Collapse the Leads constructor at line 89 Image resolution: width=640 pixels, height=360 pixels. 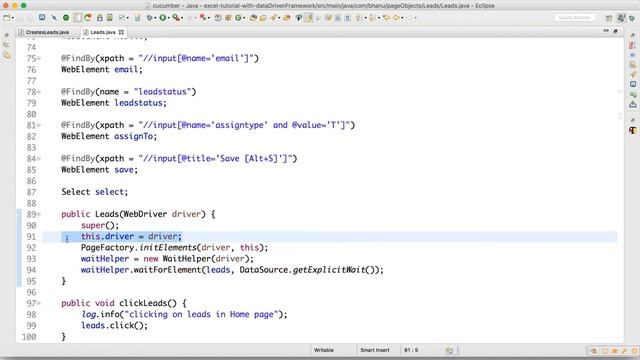[x=39, y=214]
